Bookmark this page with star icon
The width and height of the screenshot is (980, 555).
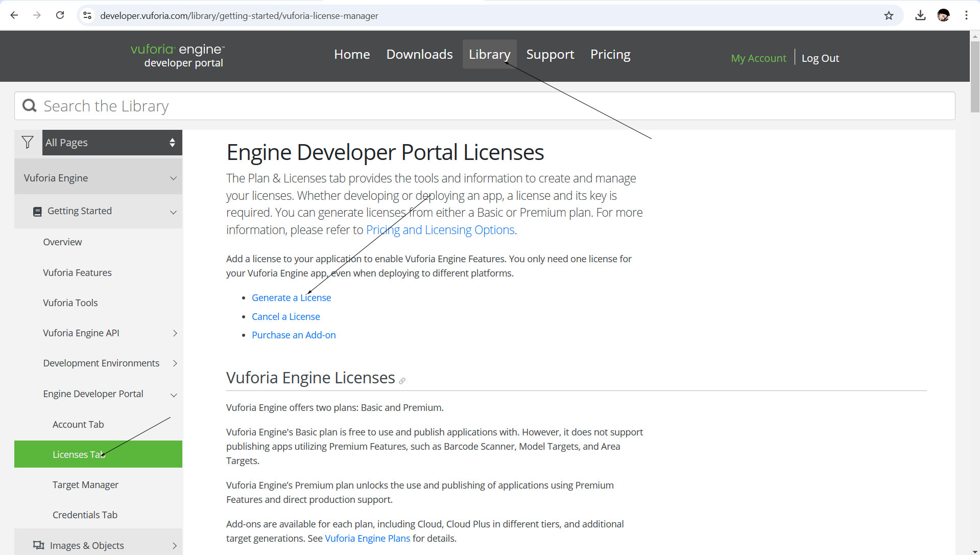point(889,15)
